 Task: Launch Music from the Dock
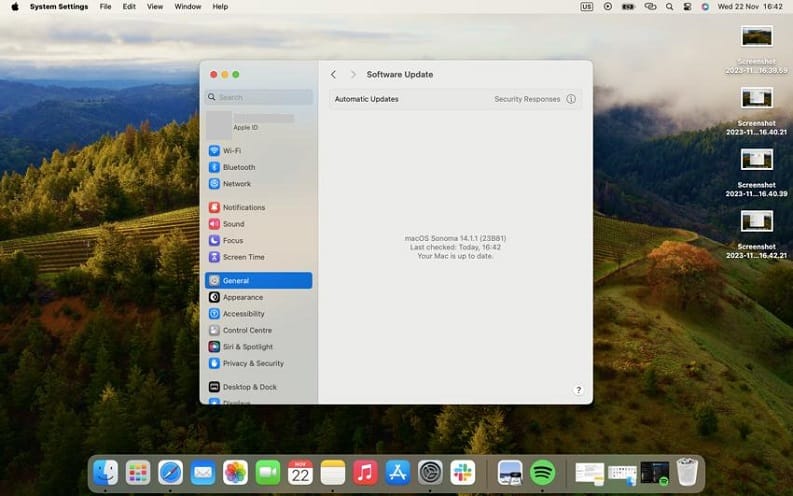click(365, 473)
